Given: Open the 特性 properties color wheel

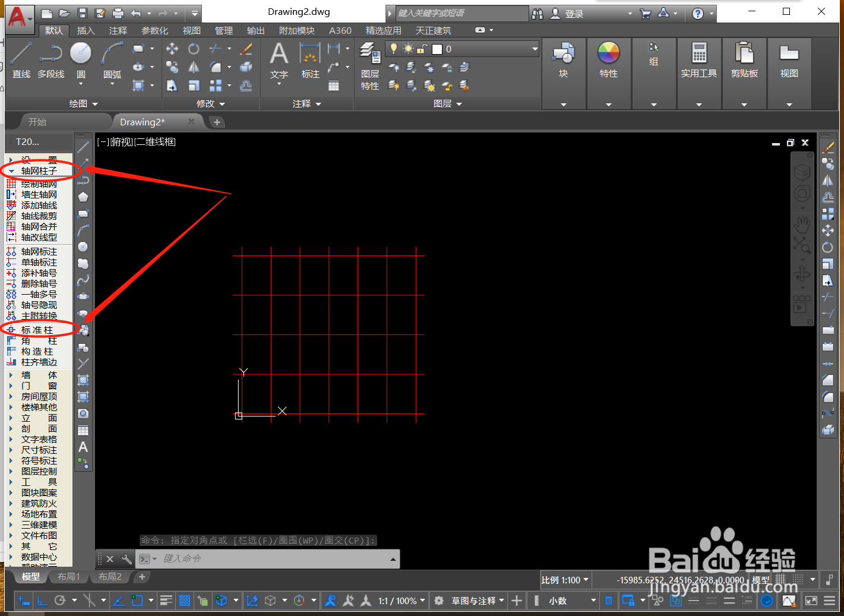Looking at the screenshot, I should (x=608, y=61).
